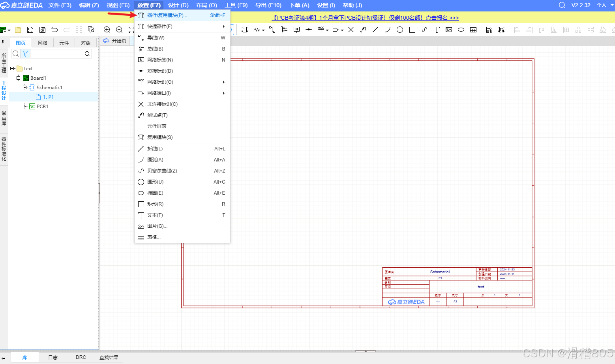Select the net label (N) toolbar tool

(x=297, y=30)
